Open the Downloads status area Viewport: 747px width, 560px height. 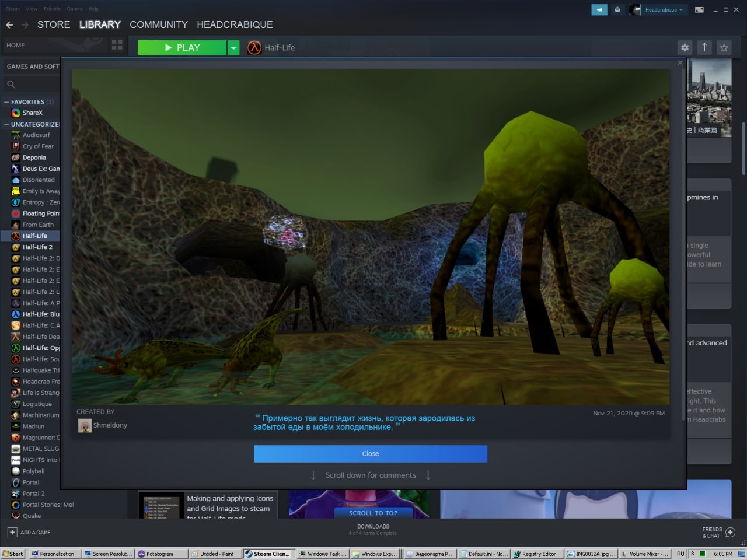coord(373,530)
